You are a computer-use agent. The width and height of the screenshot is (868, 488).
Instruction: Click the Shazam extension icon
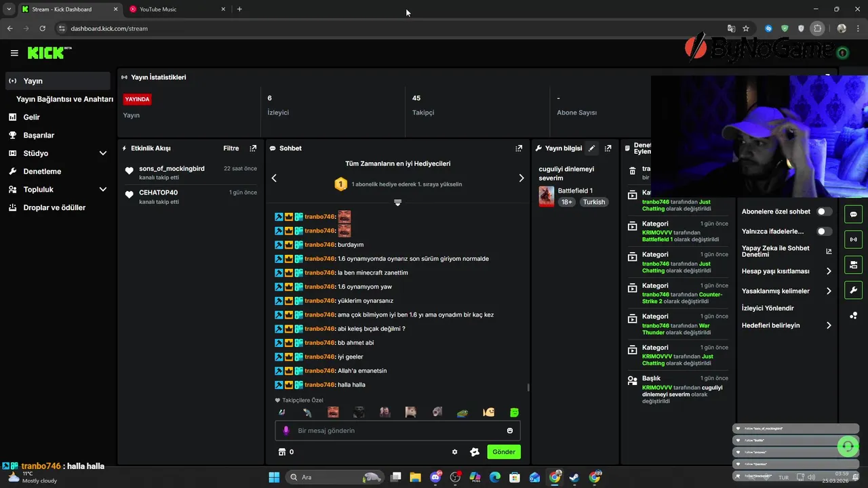click(768, 28)
